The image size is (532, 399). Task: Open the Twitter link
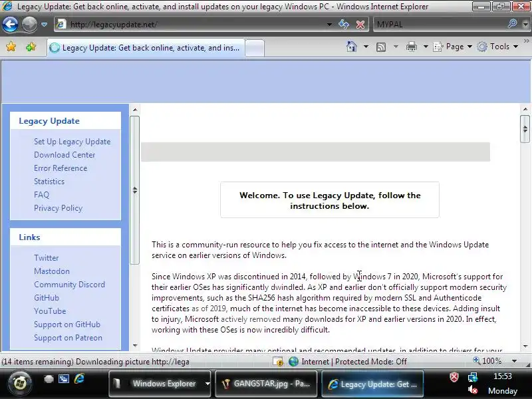(46, 258)
